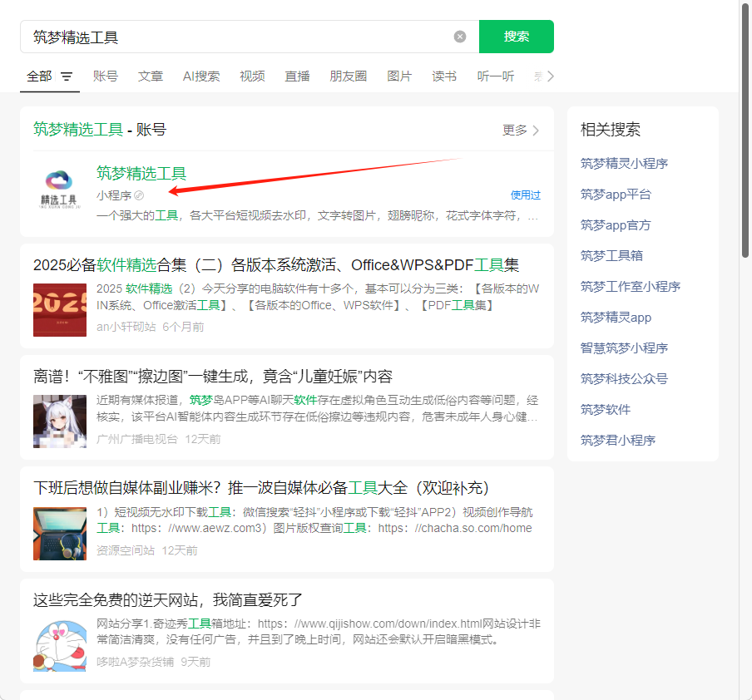Open the 下班后想做自媒体副业赚米 article
The height and width of the screenshot is (700, 752).
click(x=261, y=488)
